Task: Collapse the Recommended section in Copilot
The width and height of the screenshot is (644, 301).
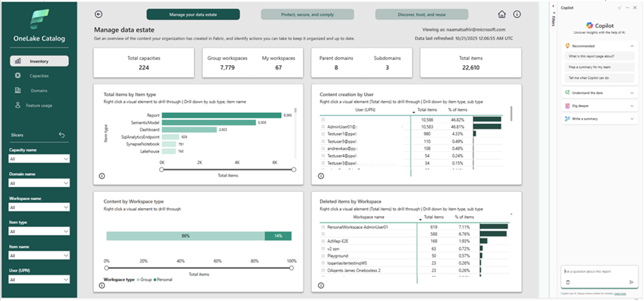Action: pos(632,46)
